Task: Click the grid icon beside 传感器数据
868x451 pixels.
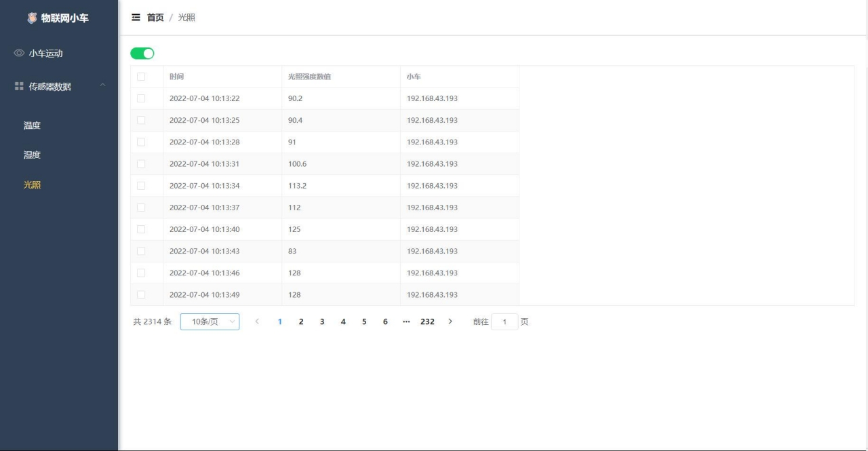Action: (19, 87)
